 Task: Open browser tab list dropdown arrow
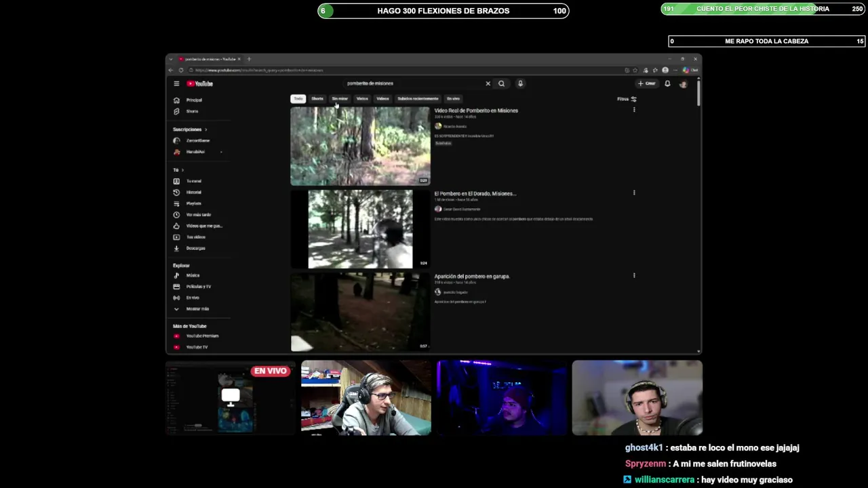tap(171, 59)
